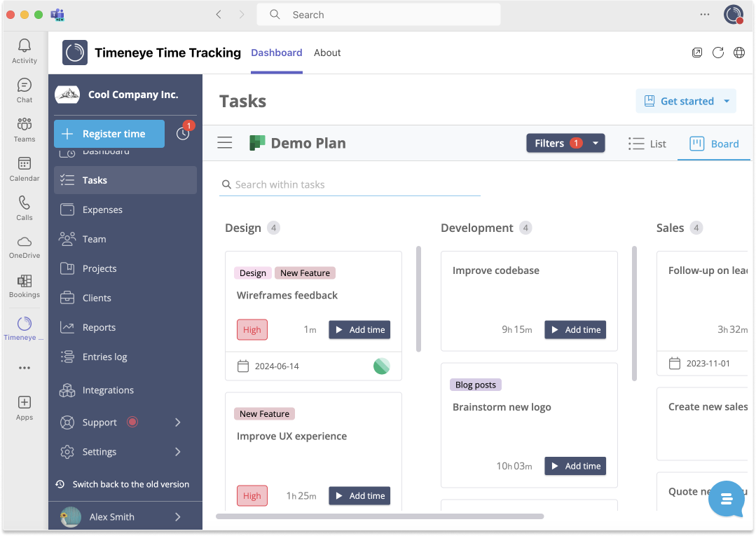Click the clock icon with the red badge
Viewport: 756px width, 536px height.
click(x=183, y=133)
